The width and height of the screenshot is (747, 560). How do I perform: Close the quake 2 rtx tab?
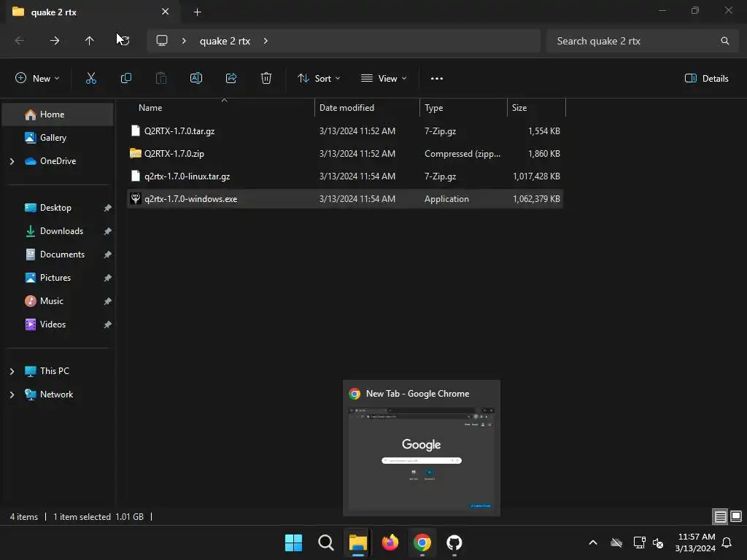(x=166, y=12)
